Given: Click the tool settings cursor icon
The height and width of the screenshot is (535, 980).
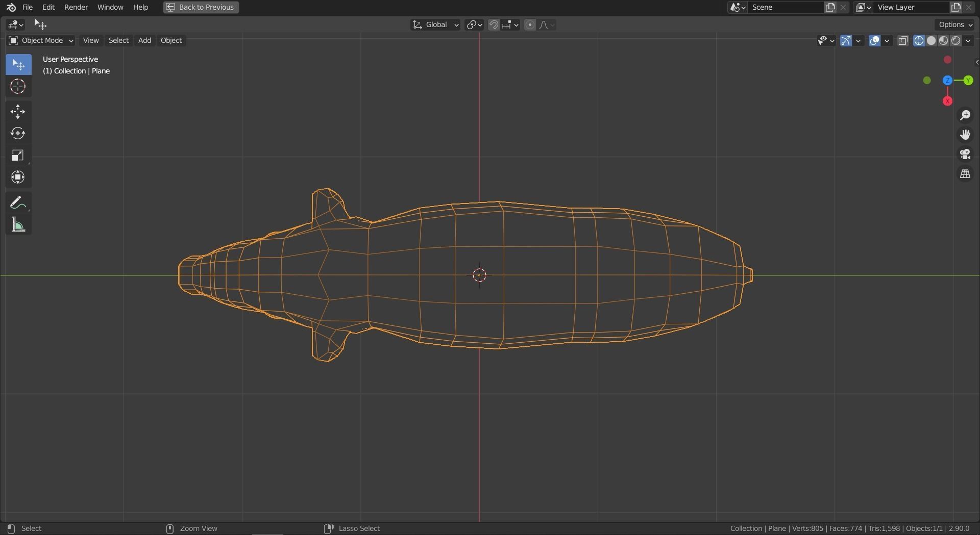Looking at the screenshot, I should pos(40,24).
